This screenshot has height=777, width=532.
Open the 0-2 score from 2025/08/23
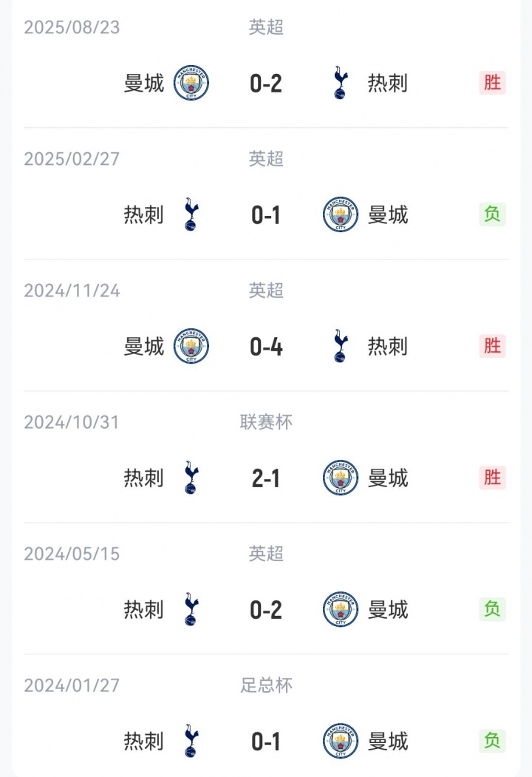266,84
